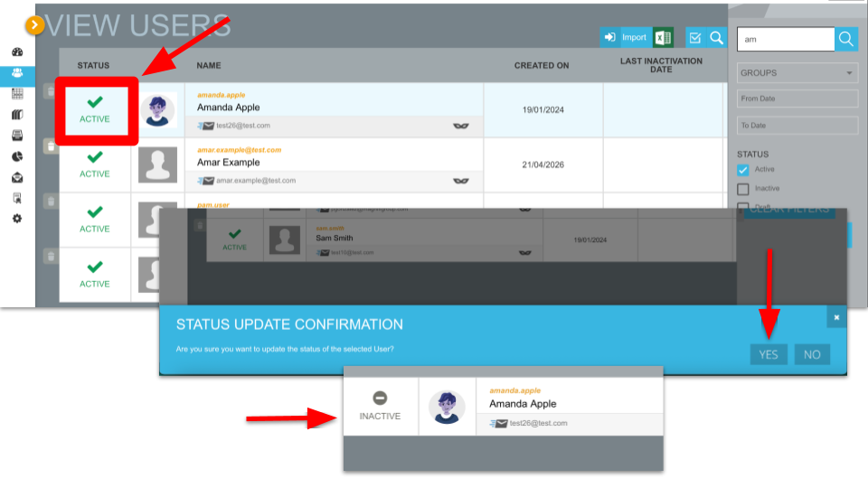Click the mask icon in Amar Example's row
The height and width of the screenshot is (488, 868).
pos(460,181)
